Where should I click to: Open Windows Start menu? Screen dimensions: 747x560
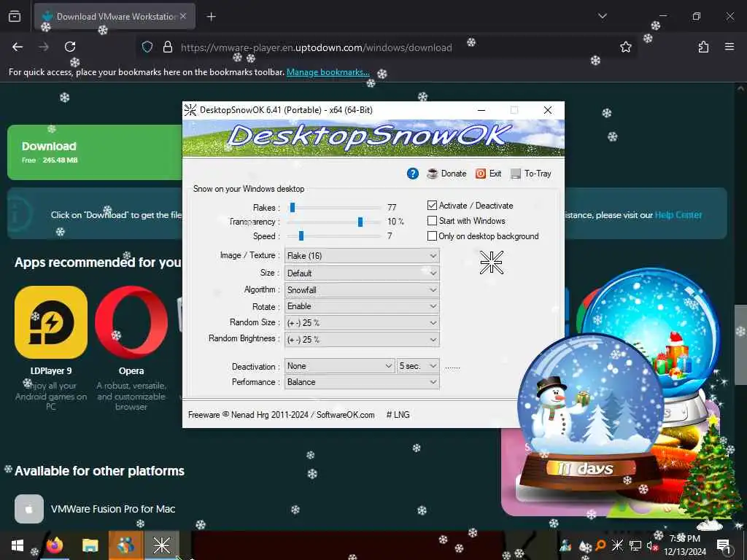(18, 545)
